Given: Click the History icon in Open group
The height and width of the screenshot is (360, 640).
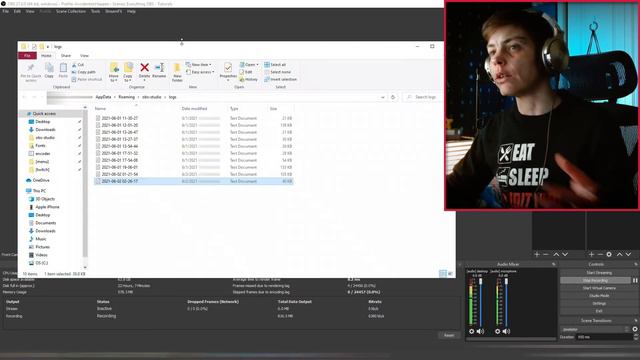Looking at the screenshot, I should (249, 79).
